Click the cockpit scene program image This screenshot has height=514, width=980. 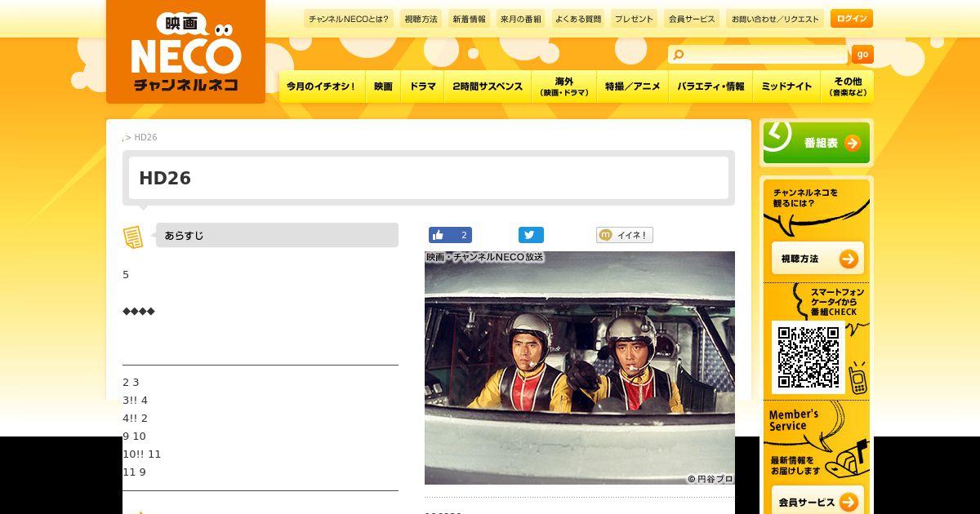[580, 368]
